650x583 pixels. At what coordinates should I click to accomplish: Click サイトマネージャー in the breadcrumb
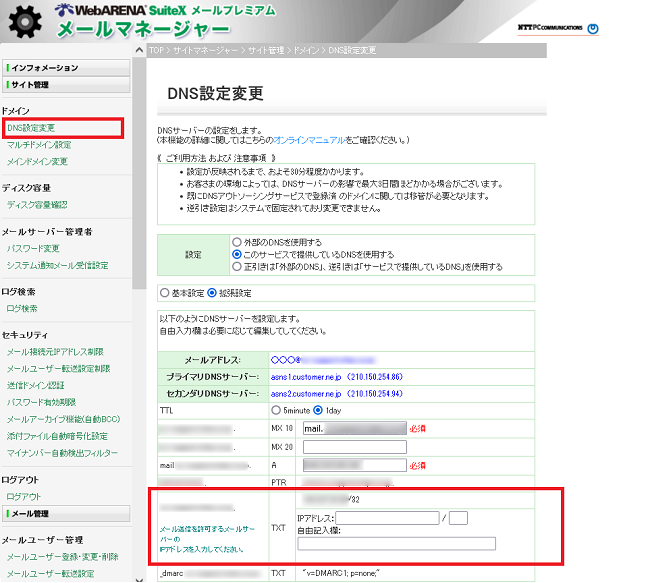206,50
